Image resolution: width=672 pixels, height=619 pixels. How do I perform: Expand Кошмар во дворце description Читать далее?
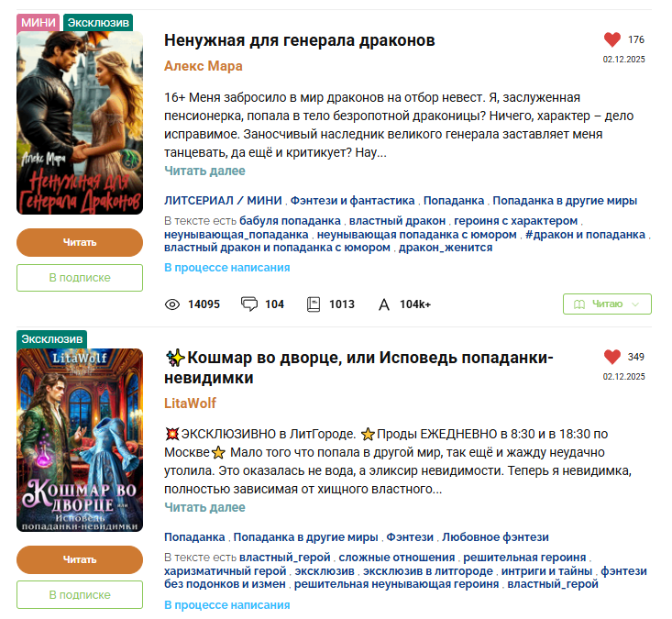click(204, 507)
